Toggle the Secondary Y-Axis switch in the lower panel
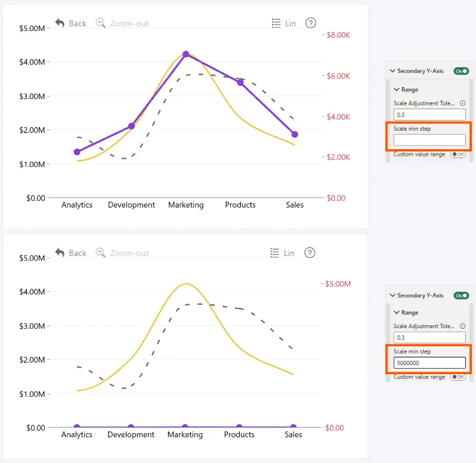Viewport: 476px width, 463px height. click(461, 296)
